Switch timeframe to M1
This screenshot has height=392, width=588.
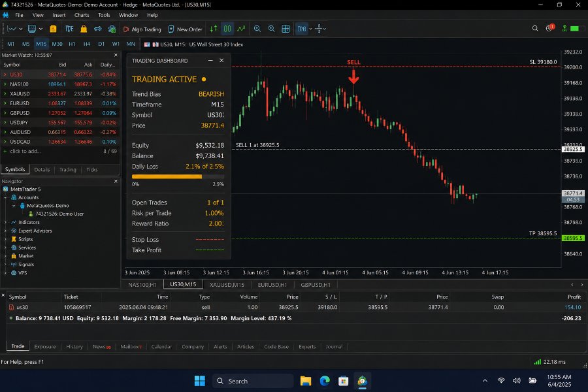tap(11, 44)
